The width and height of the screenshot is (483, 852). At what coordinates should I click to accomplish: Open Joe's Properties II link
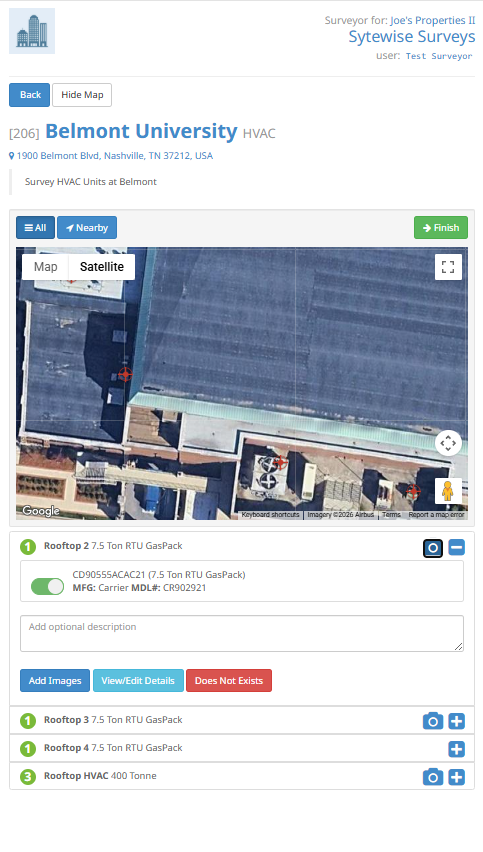pos(432,21)
